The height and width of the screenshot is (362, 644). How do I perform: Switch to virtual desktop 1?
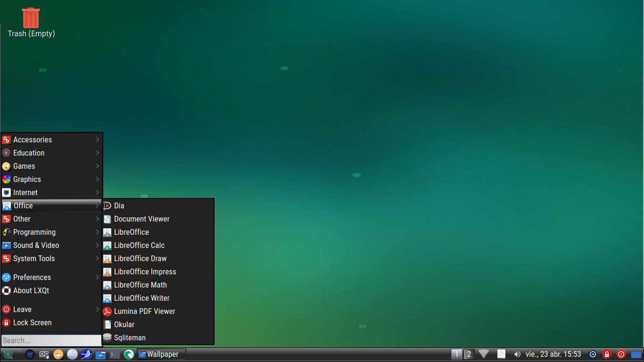[x=456, y=354]
